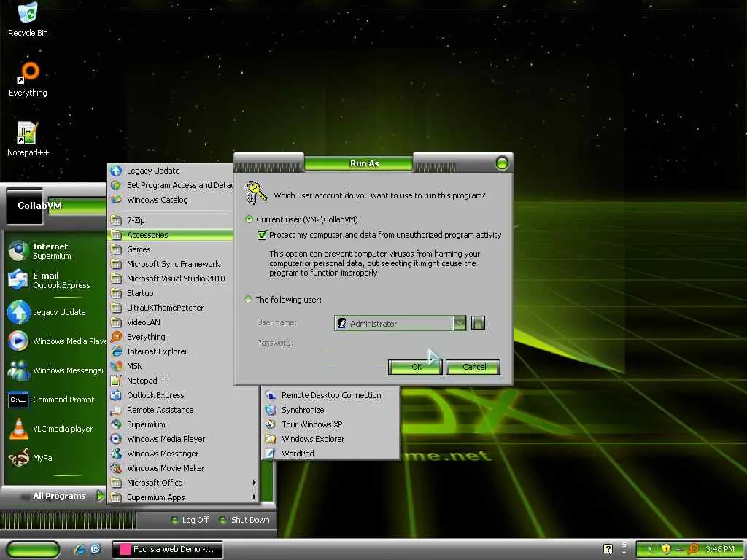Open Microsoft Visual Studio 2010 folder
This screenshot has width=747, height=560.
(x=171, y=279)
